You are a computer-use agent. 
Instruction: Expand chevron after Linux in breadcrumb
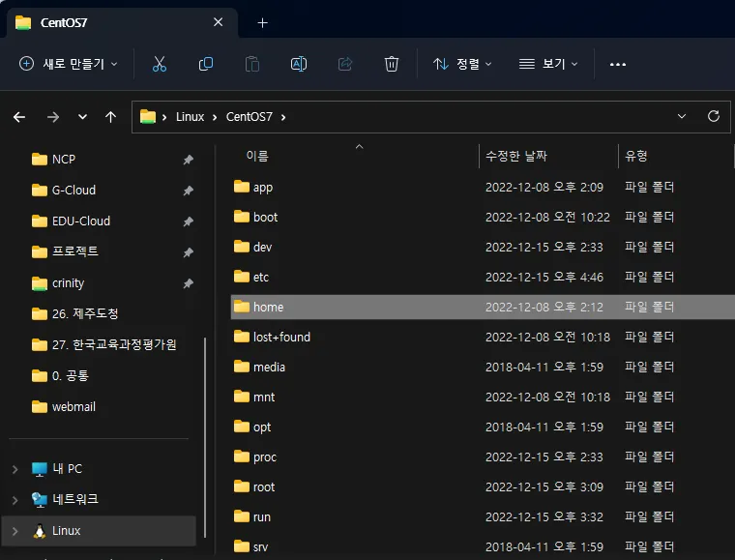[x=215, y=117]
